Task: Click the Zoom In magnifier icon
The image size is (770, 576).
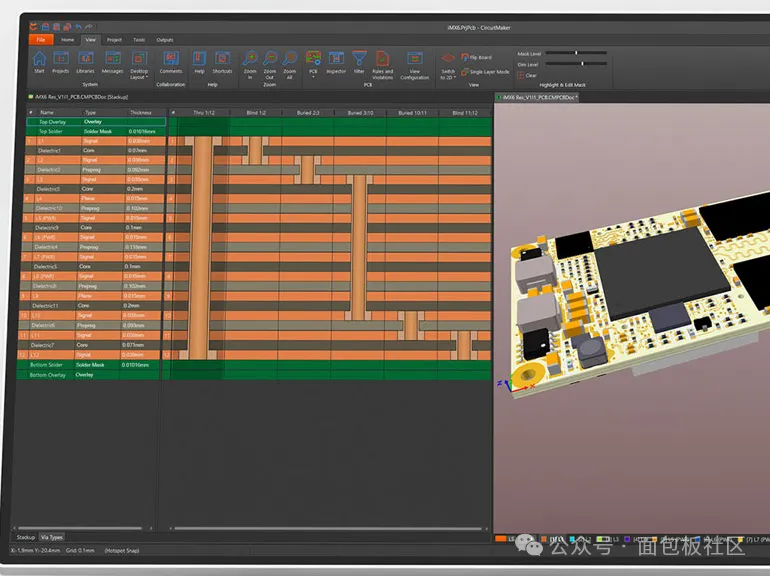Action: pyautogui.click(x=250, y=60)
